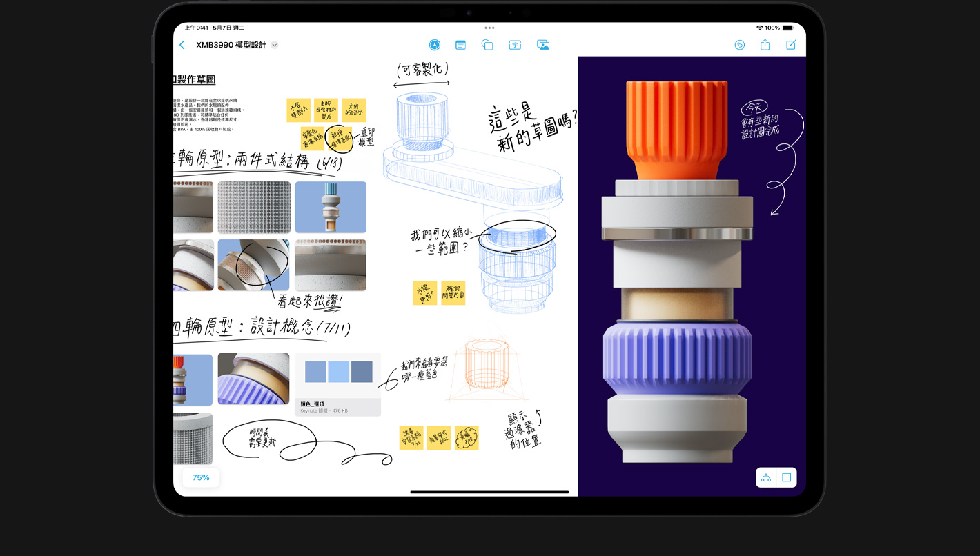The height and width of the screenshot is (556, 980).
Task: Open the 75% zoom level control
Action: click(201, 477)
